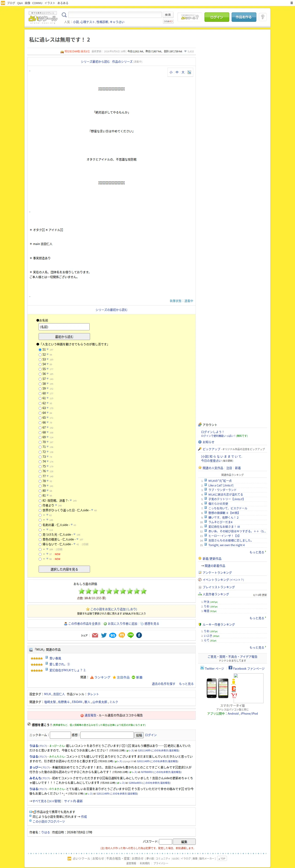Click the green ログイン button
The height and width of the screenshot is (868, 295).
[217, 17]
